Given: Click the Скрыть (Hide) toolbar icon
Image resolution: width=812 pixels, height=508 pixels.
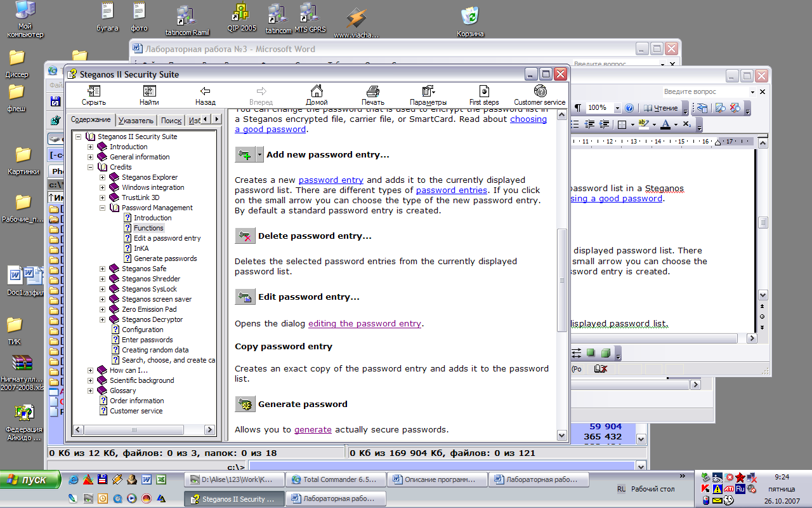Looking at the screenshot, I should (93, 95).
